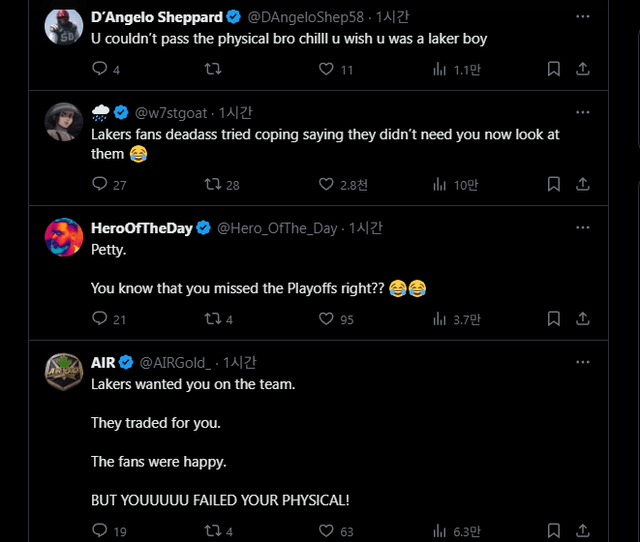The height and width of the screenshot is (542, 640).
Task: Open more options on HeroOfTheDay's tweet
Action: pyautogui.click(x=583, y=227)
